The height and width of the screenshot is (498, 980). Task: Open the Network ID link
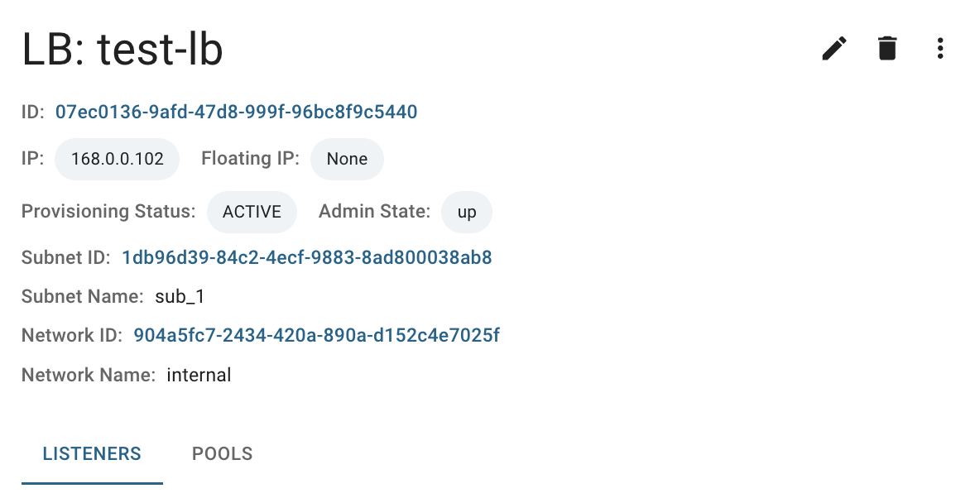point(317,336)
